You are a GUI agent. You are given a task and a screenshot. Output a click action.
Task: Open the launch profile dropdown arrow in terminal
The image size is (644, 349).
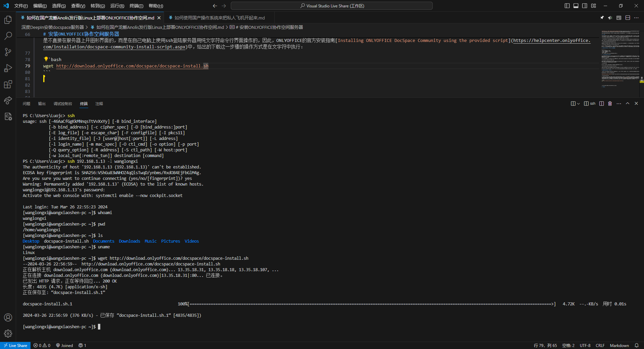[x=578, y=104]
